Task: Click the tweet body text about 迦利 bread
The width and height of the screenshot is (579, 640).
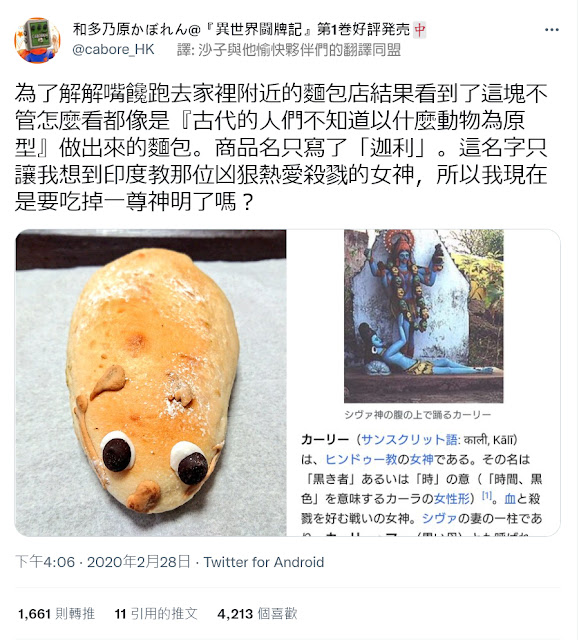Action: coord(281,147)
